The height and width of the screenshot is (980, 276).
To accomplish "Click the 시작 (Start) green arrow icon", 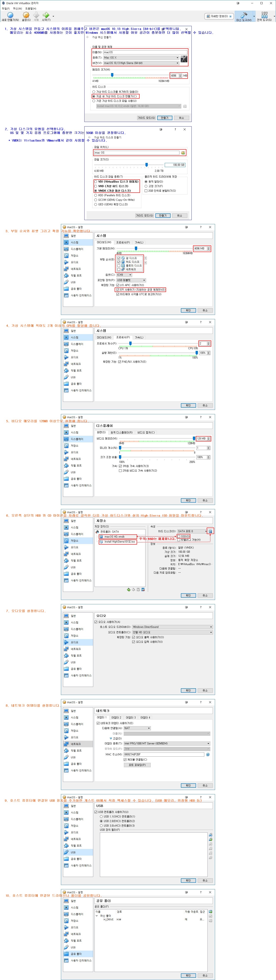I will (x=46, y=15).
